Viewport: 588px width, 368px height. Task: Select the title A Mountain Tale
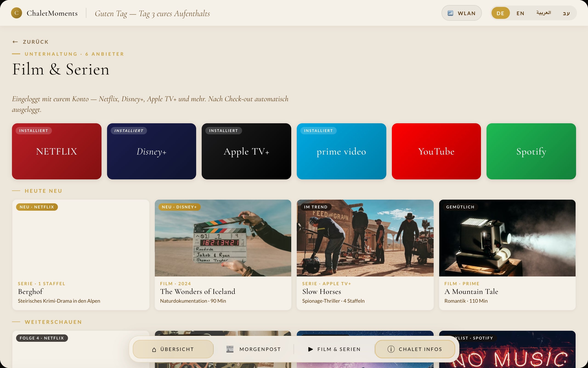click(471, 292)
